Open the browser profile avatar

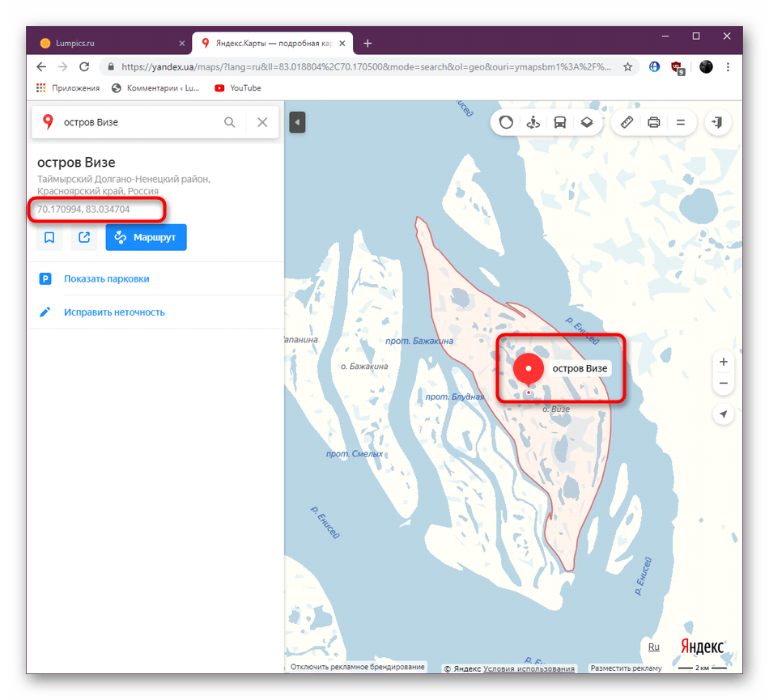706,66
